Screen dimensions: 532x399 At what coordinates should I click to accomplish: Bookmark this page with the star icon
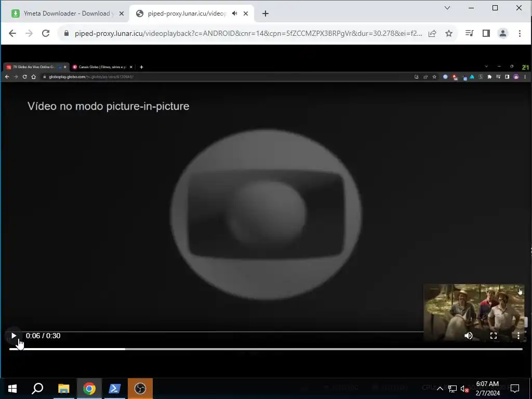(x=448, y=33)
